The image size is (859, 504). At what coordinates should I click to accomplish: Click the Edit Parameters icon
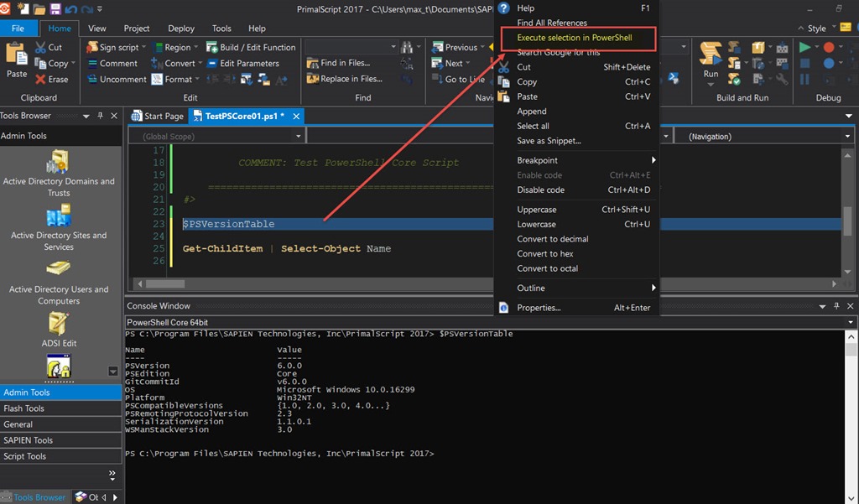(x=212, y=64)
